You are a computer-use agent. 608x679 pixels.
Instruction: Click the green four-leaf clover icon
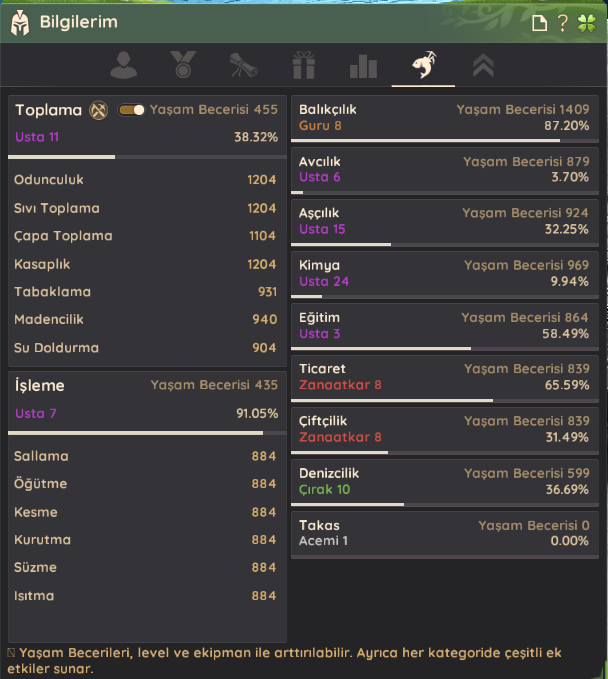(x=587, y=22)
